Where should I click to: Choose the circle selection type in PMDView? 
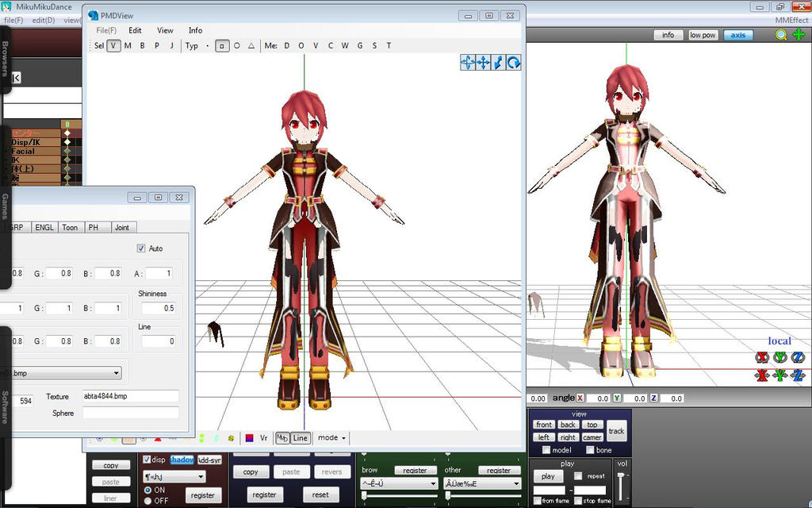click(x=236, y=45)
